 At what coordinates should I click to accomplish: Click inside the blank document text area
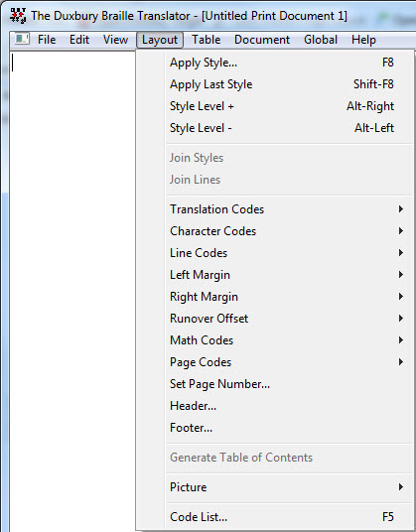[72, 289]
